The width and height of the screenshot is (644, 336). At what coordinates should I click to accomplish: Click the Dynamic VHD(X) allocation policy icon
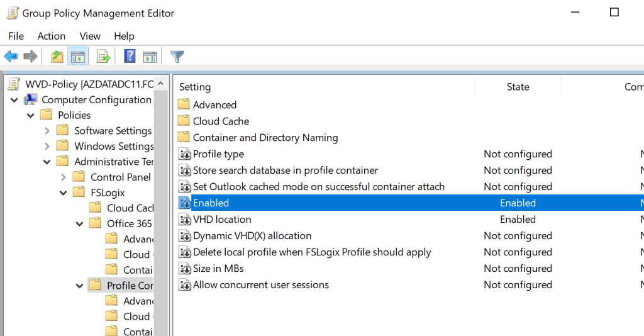click(185, 236)
